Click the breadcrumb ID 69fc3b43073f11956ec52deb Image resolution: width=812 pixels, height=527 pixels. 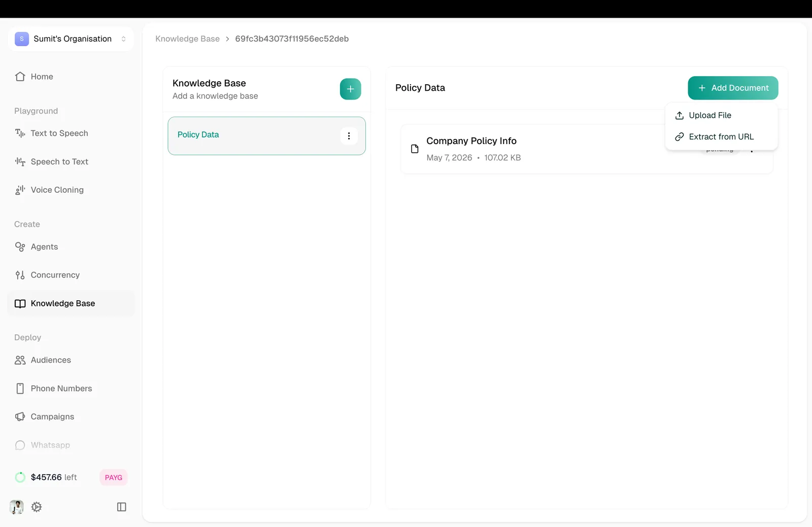pyautogui.click(x=292, y=39)
